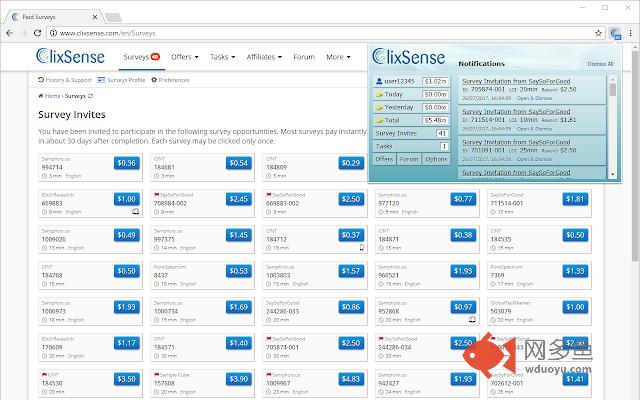
Task: Expand the More dropdown menu
Action: (x=338, y=57)
